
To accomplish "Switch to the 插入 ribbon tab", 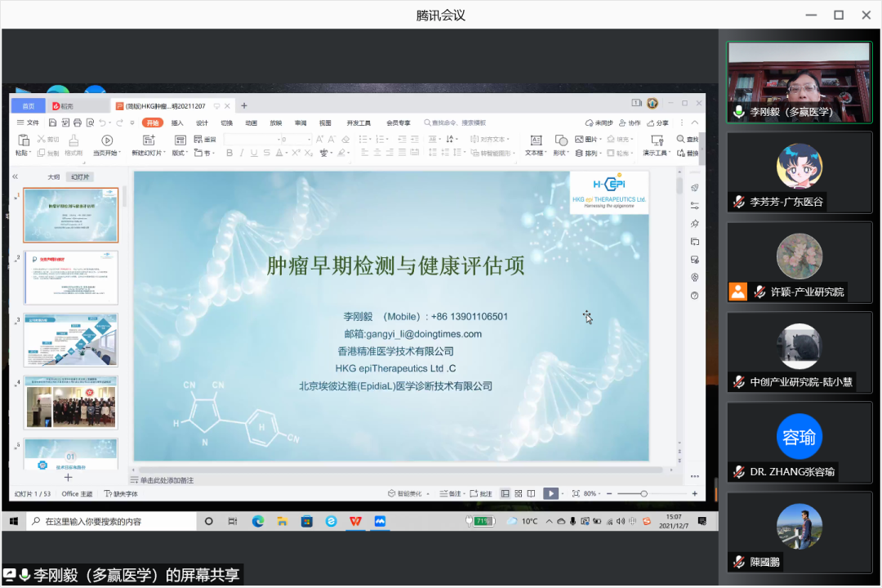I will (x=178, y=122).
